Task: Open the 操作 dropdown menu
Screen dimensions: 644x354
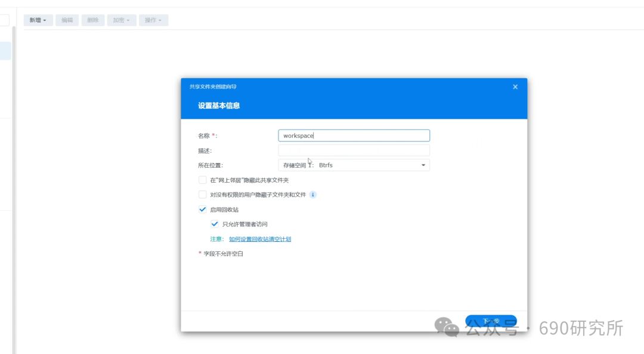Action: (x=153, y=20)
